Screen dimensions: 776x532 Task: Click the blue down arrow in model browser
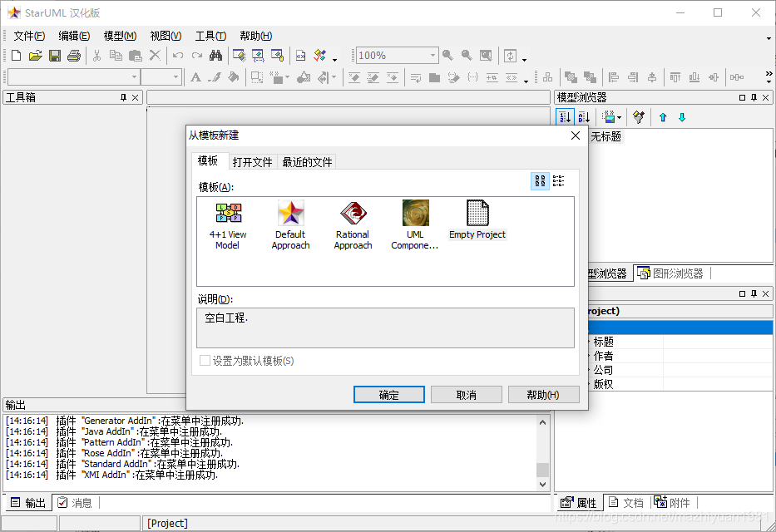(682, 117)
